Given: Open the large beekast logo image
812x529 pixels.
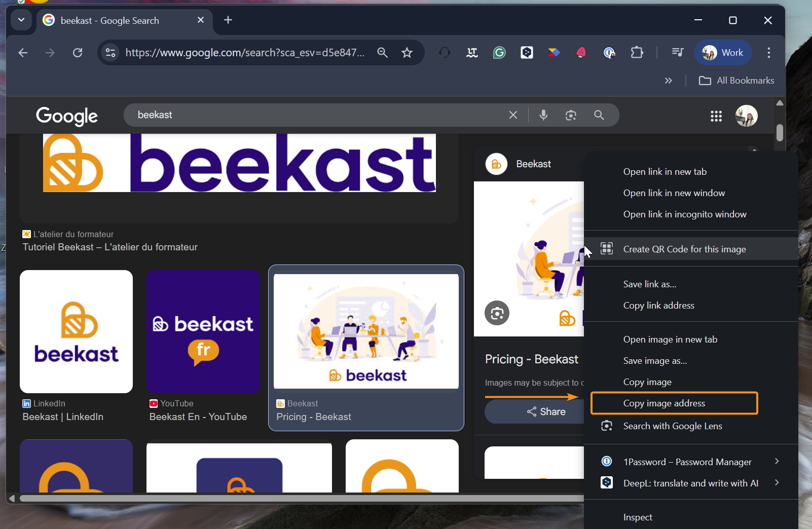Looking at the screenshot, I should (x=239, y=163).
